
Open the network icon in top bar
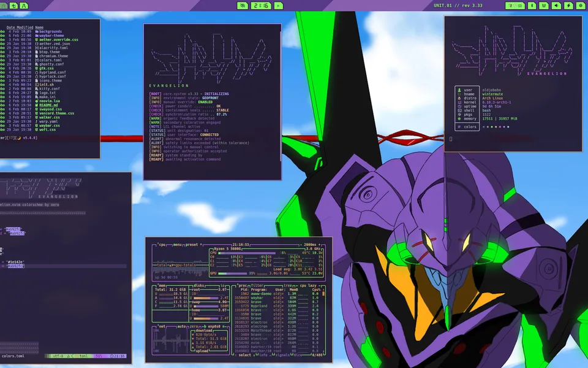pyautogui.click(x=544, y=6)
